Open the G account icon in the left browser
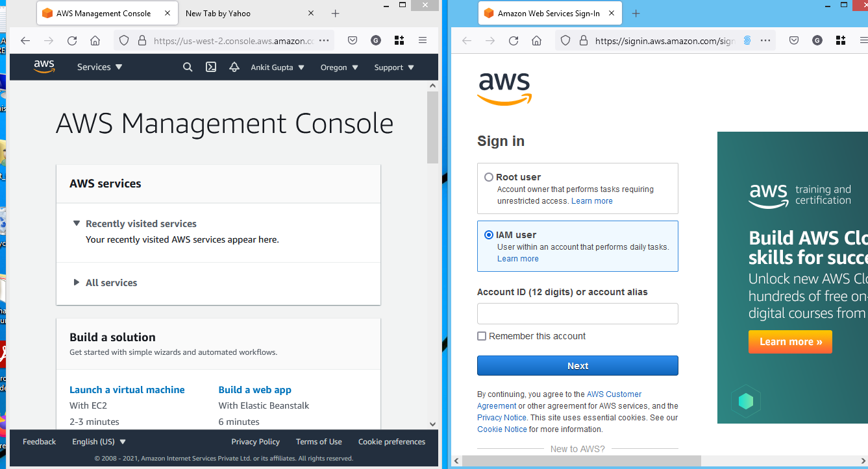Screen dimensions: 868x469 tap(376, 40)
